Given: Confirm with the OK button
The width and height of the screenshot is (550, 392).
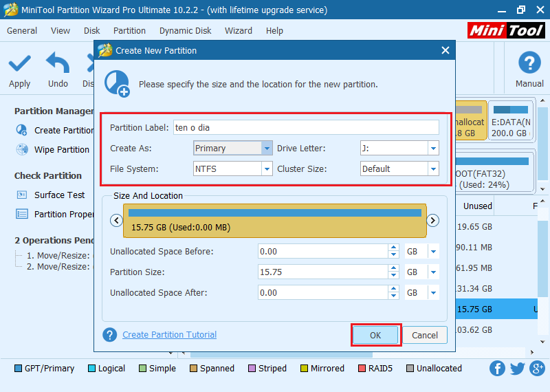Looking at the screenshot, I should (x=375, y=335).
